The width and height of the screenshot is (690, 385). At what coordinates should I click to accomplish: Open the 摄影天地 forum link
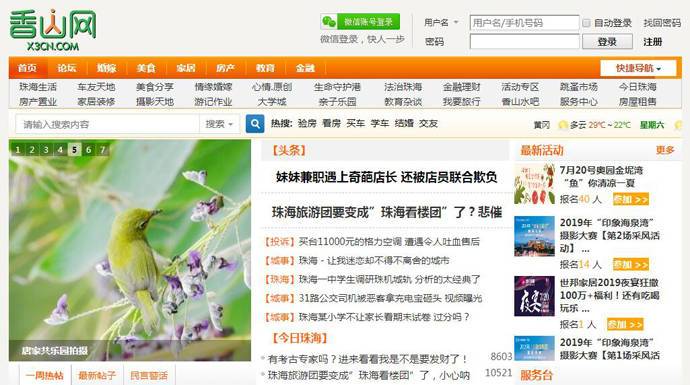point(154,102)
